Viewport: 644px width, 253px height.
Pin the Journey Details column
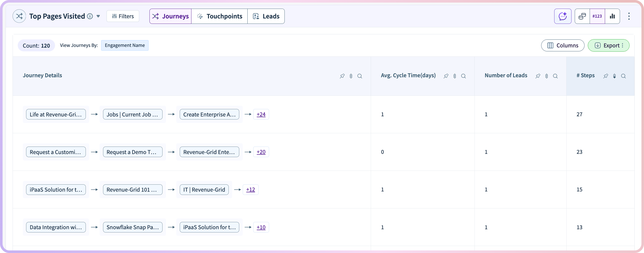click(x=342, y=76)
